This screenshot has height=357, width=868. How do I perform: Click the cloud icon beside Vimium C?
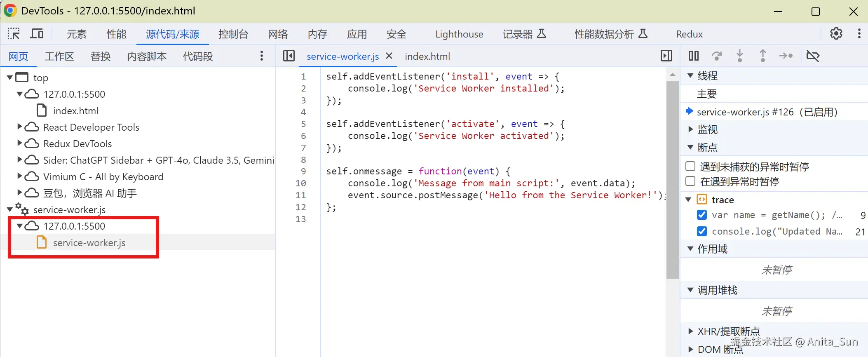pos(32,176)
